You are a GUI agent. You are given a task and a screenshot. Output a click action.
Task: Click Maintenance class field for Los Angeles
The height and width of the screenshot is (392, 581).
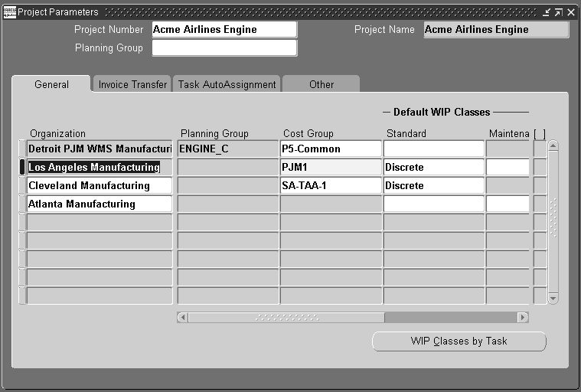508,167
